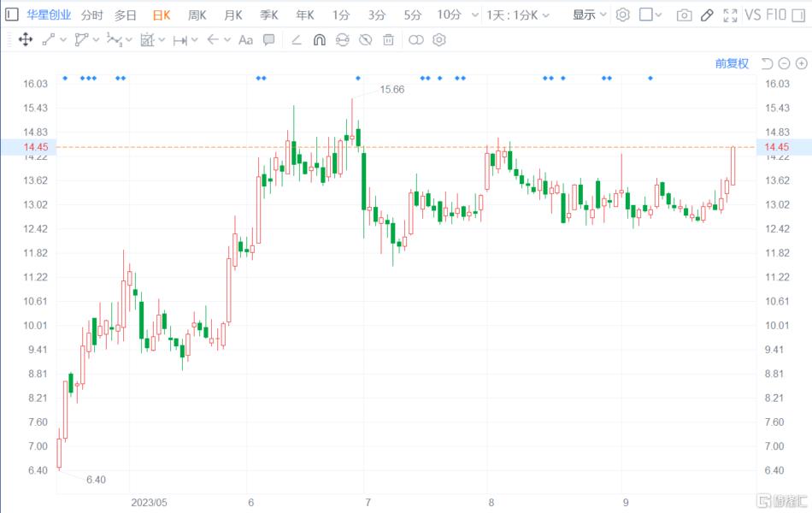Open chart settings gear in top bar
The height and width of the screenshot is (513, 812).
[x=622, y=15]
